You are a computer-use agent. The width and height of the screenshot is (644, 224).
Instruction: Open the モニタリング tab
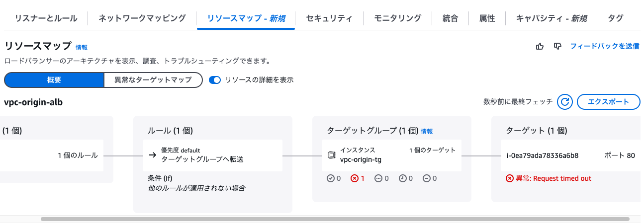pos(397,18)
